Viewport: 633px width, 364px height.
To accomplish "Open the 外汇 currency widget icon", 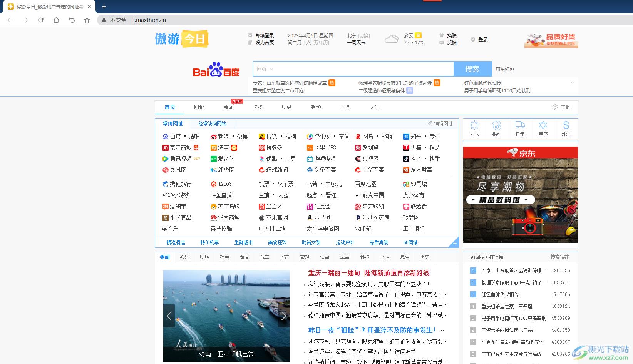I will [x=566, y=129].
